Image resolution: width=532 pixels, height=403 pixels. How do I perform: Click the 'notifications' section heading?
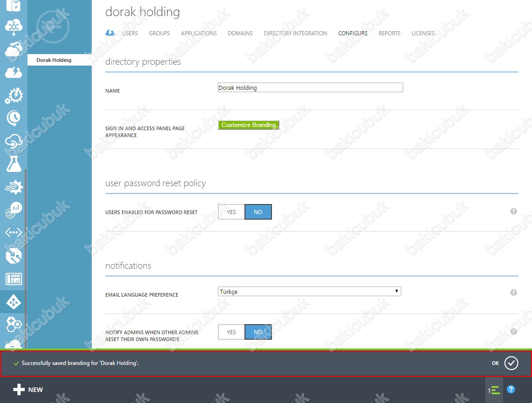(128, 265)
